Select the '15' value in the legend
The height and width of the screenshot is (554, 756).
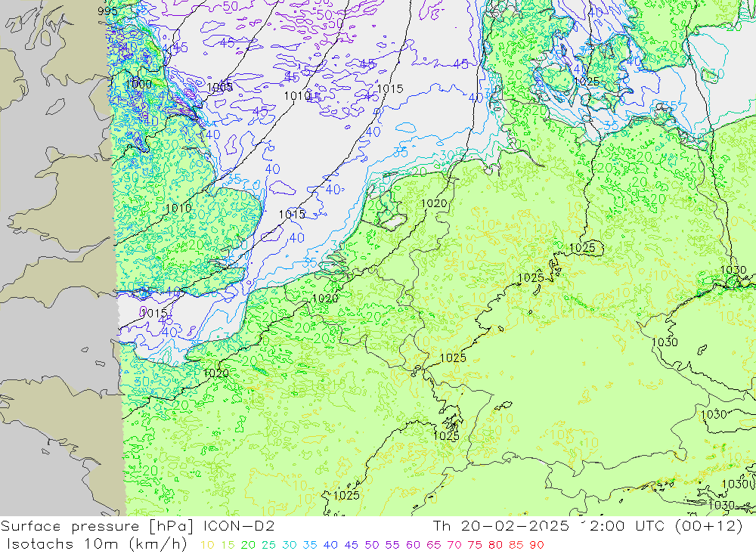[228, 546]
